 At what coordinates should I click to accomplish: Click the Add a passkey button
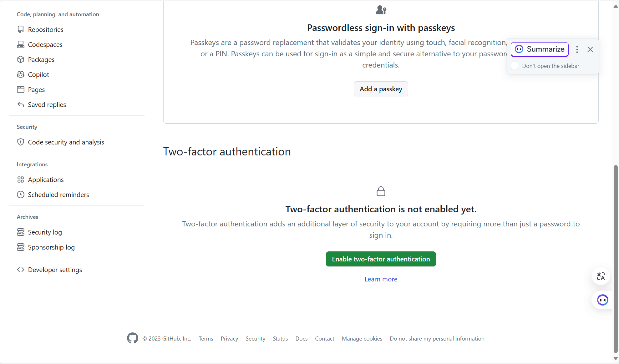(381, 89)
